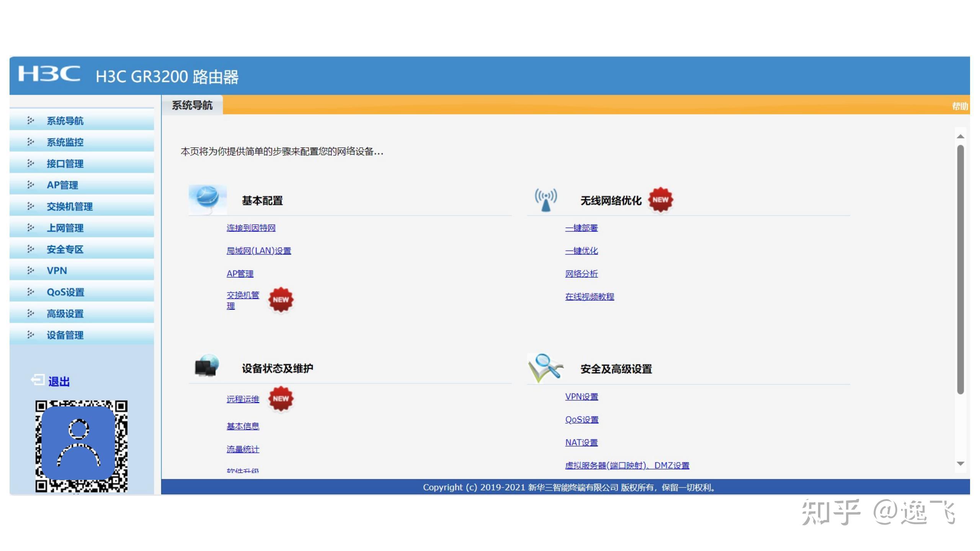980x551 pixels.
Task: Expand the 系统监控 sidebar entry
Action: coord(65,142)
